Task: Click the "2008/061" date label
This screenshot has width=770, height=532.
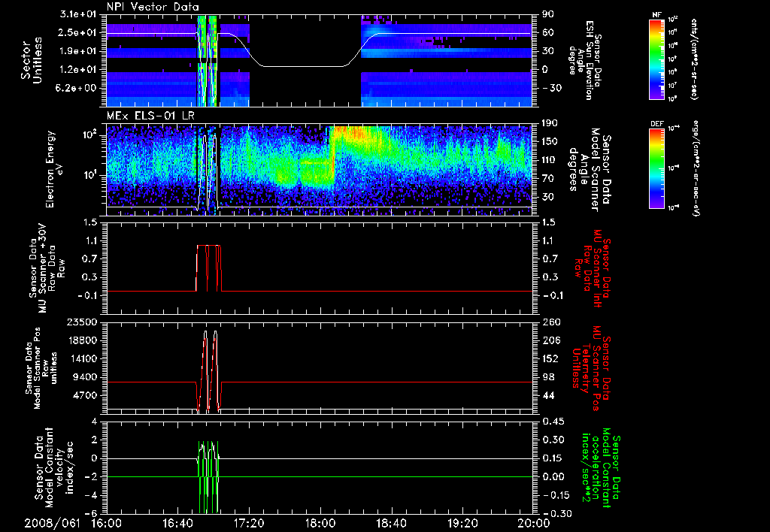Action: [52, 523]
